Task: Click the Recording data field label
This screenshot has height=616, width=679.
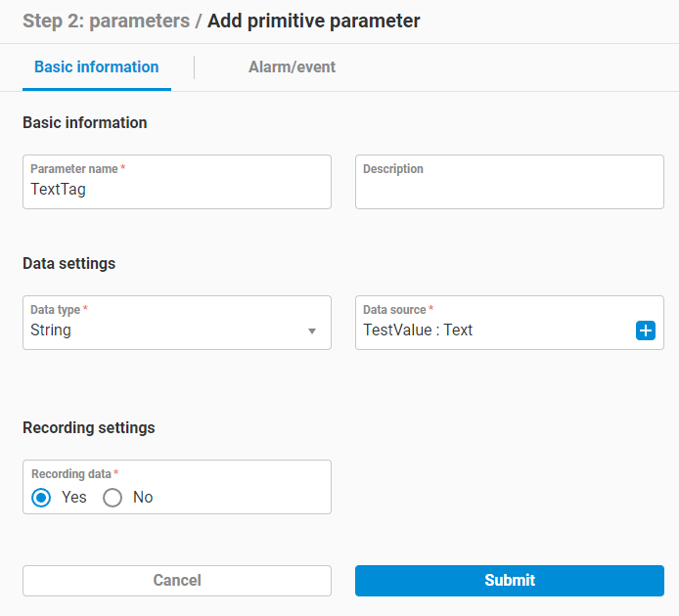Action: (71, 474)
